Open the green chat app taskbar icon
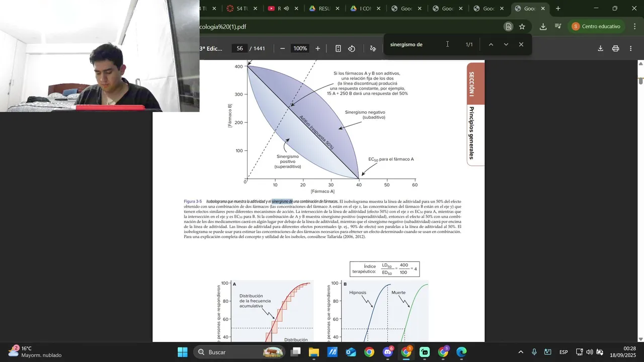 pyautogui.click(x=425, y=352)
